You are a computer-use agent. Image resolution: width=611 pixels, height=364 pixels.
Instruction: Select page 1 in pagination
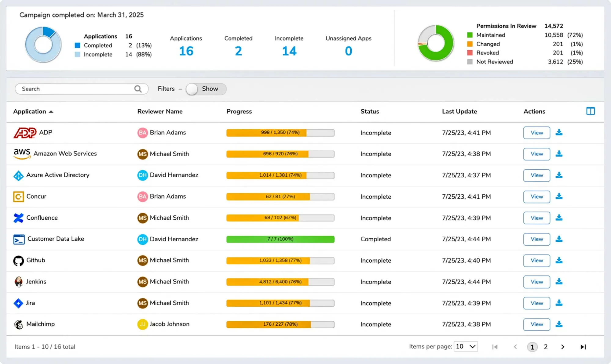point(532,347)
